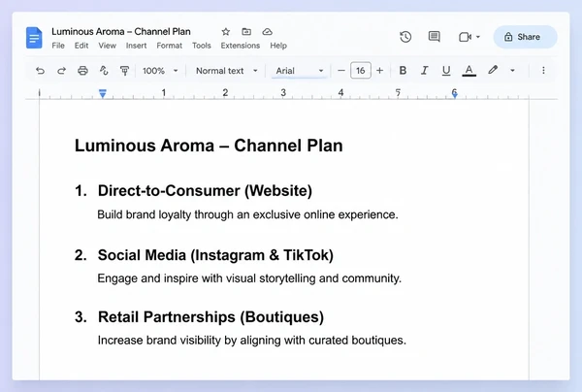Star the Luminous Aroma document
582x392 pixels.
pos(226,32)
